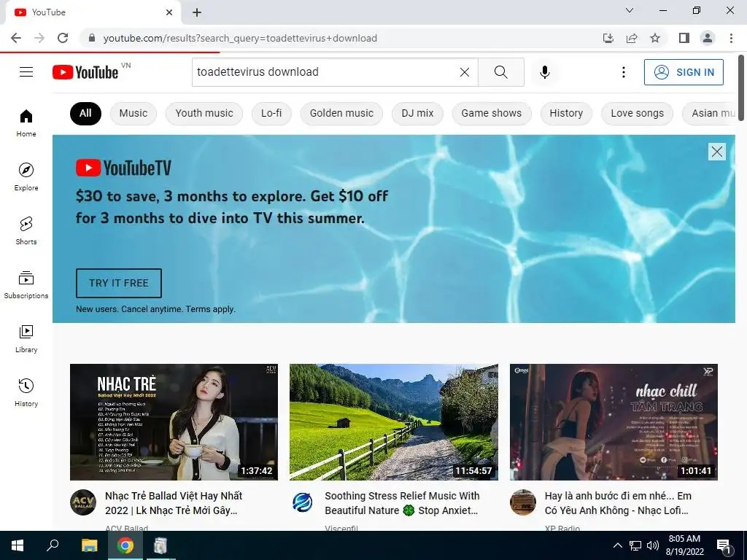The width and height of the screenshot is (747, 560).
Task: Open the nhạc chill thumbnail
Action: coord(614,422)
